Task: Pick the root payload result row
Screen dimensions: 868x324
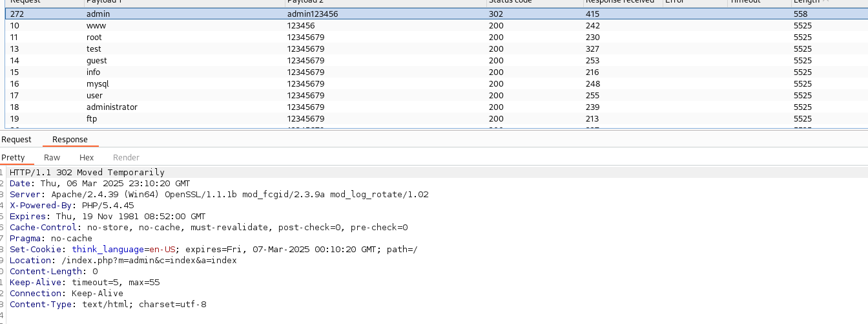Action: pos(94,38)
